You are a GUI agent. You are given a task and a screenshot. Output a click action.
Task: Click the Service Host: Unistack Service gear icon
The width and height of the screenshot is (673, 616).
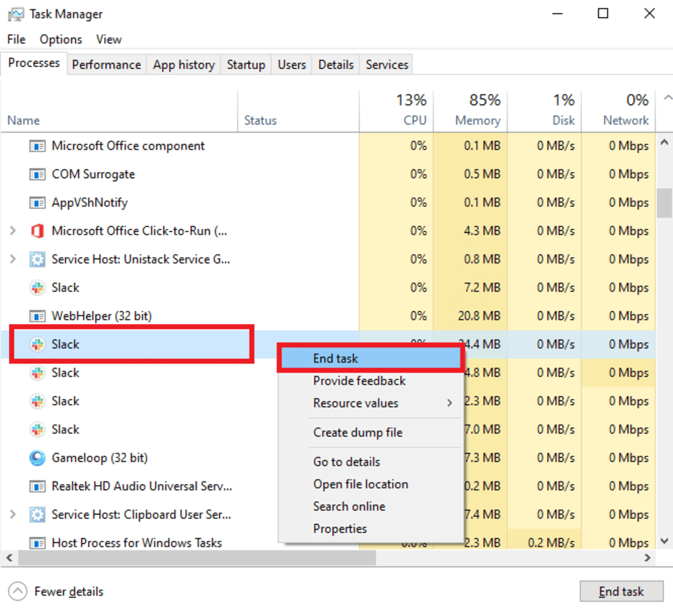point(37,260)
